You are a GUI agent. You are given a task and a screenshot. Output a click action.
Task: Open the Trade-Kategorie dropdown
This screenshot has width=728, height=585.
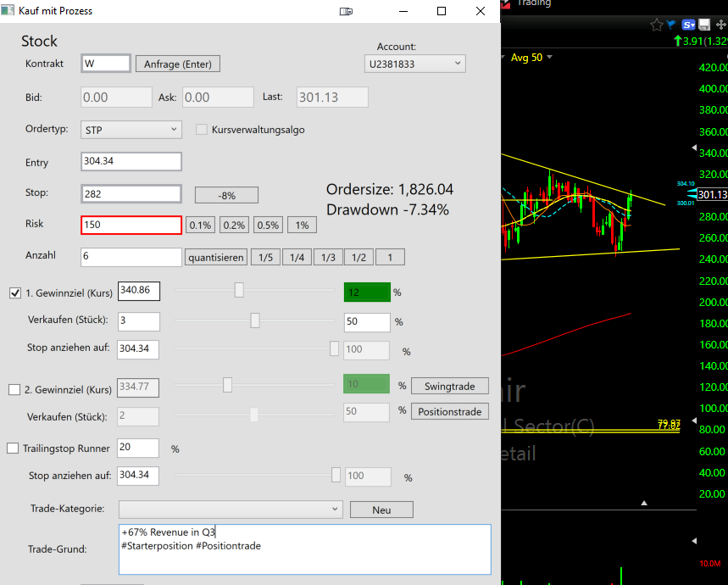point(231,510)
